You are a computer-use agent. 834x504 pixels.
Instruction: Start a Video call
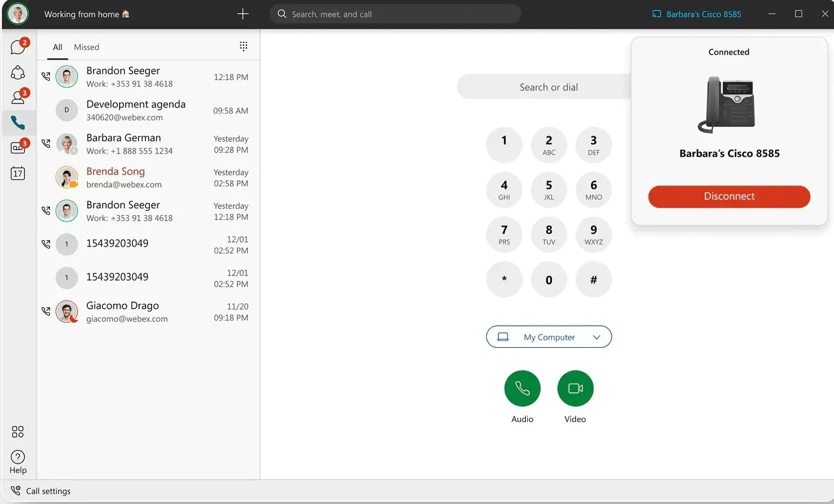click(x=575, y=388)
